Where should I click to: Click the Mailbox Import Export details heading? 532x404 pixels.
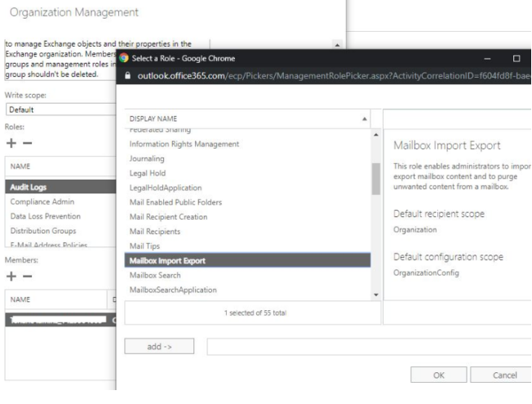coord(447,145)
